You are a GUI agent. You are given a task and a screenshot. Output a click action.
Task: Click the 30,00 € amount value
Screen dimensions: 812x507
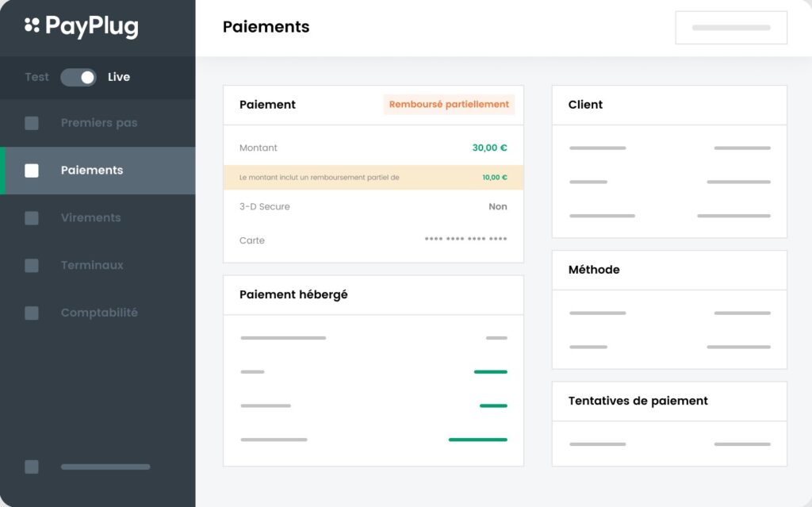pyautogui.click(x=489, y=148)
